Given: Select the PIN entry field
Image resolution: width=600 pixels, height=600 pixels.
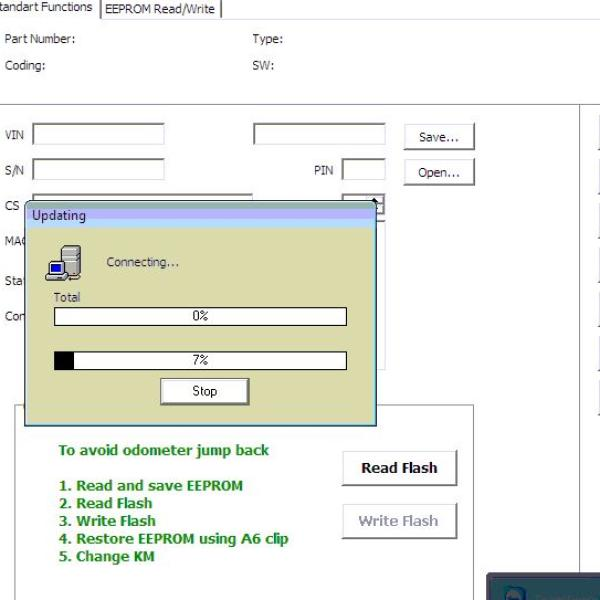Looking at the screenshot, I should [x=363, y=170].
